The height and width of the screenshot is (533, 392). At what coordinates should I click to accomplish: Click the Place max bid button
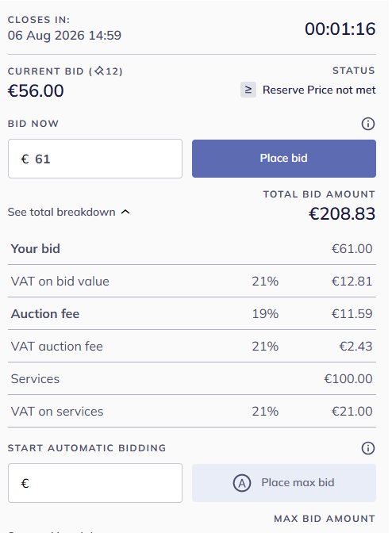coord(284,483)
